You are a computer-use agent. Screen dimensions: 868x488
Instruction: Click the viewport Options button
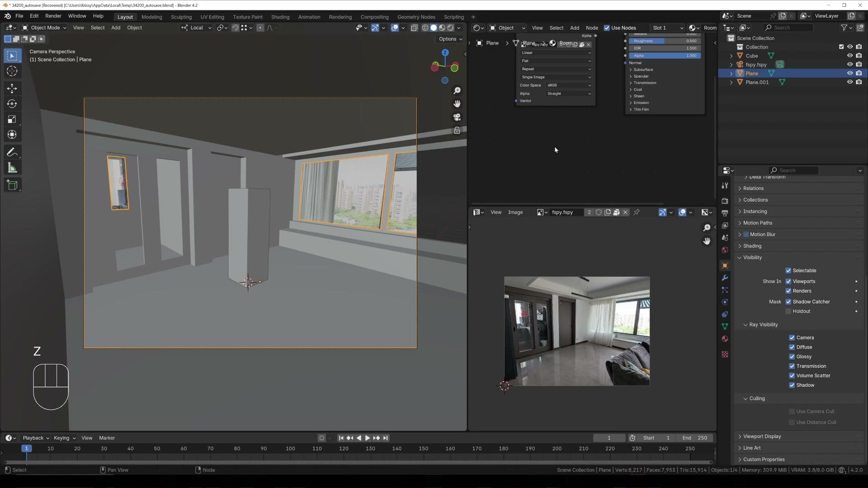click(x=450, y=39)
